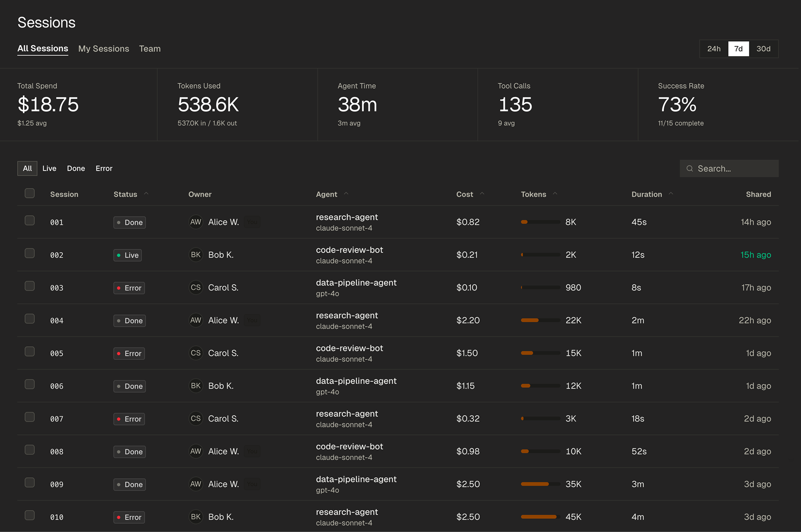The height and width of the screenshot is (532, 801).
Task: Click the CS avatar in session 007
Action: 196,419
